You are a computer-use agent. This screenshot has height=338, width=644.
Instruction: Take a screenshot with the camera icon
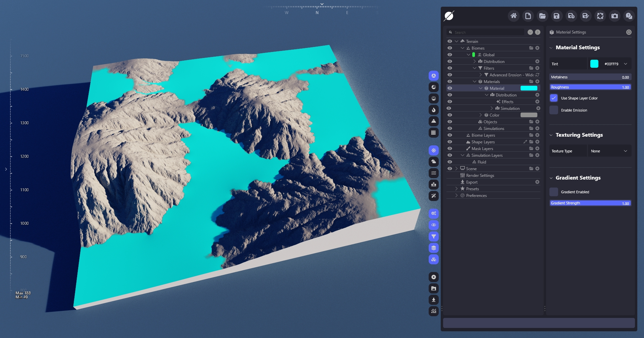pos(614,16)
